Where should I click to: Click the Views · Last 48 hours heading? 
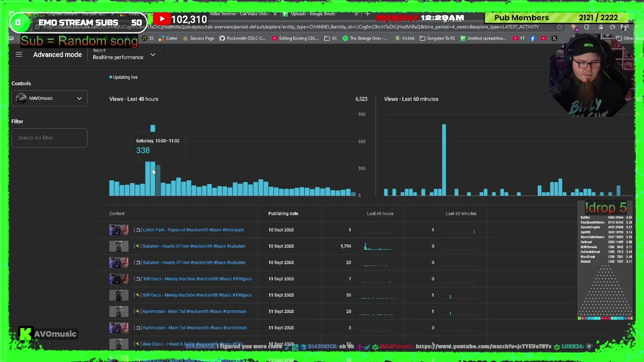coord(134,99)
